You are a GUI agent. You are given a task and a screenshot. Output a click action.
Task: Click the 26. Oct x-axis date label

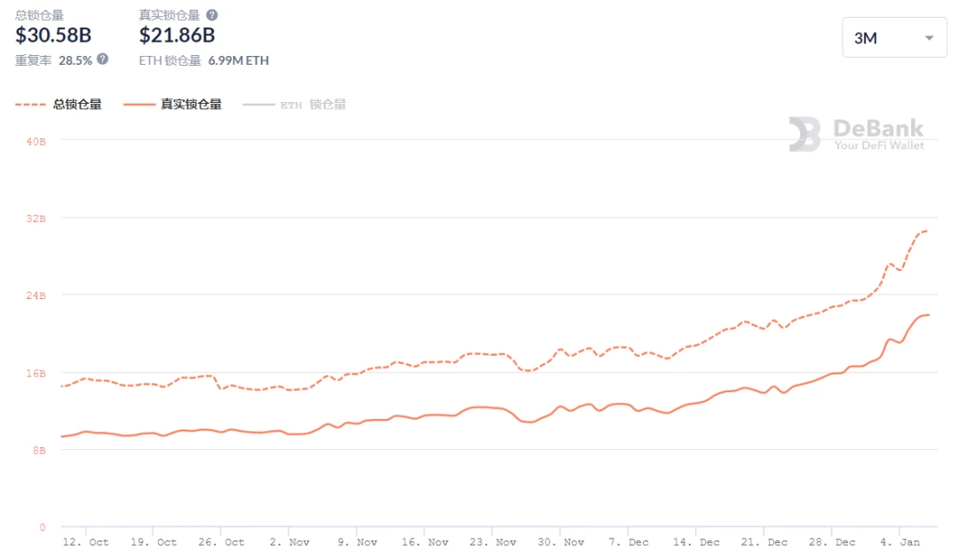pyautogui.click(x=221, y=542)
